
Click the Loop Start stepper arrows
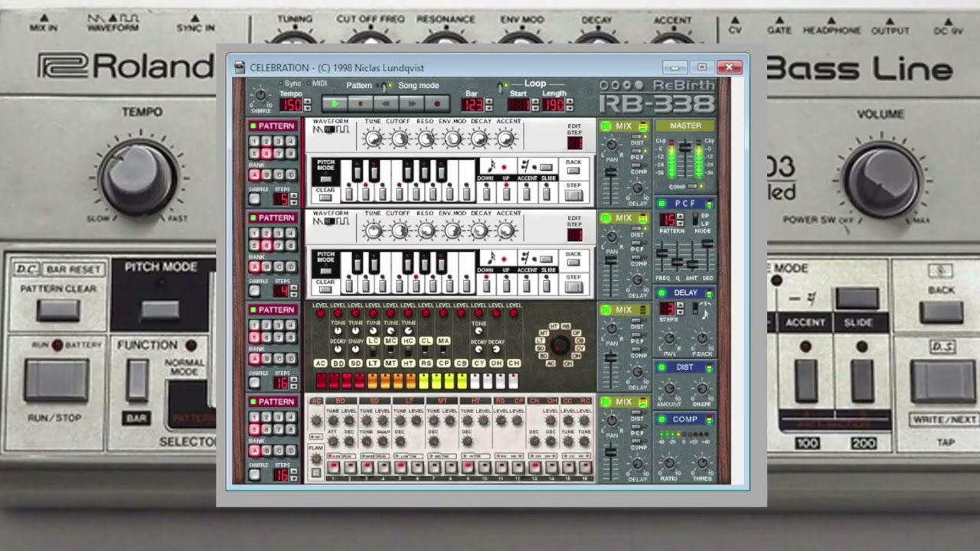point(534,105)
